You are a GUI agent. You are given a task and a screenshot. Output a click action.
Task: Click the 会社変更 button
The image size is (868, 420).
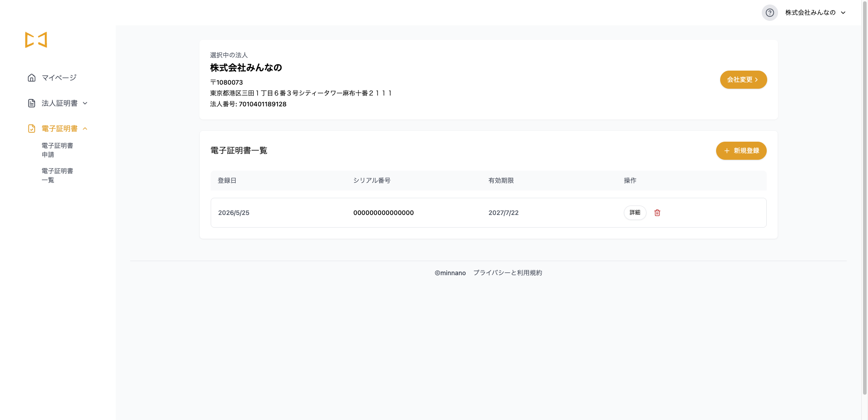743,80
